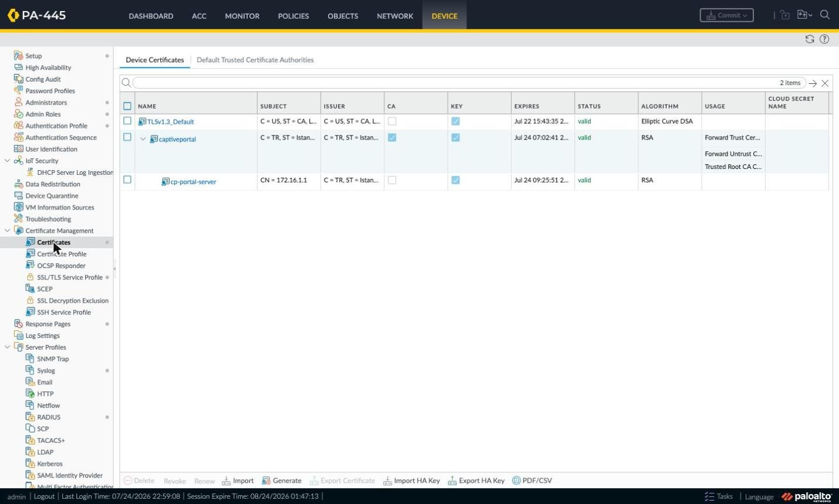Go to the MONITOR tab
839x504 pixels.
[242, 16]
